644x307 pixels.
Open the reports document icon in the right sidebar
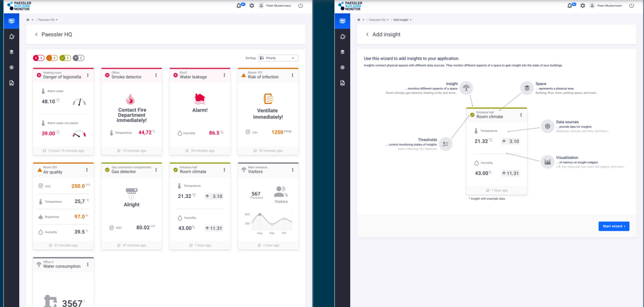click(342, 83)
